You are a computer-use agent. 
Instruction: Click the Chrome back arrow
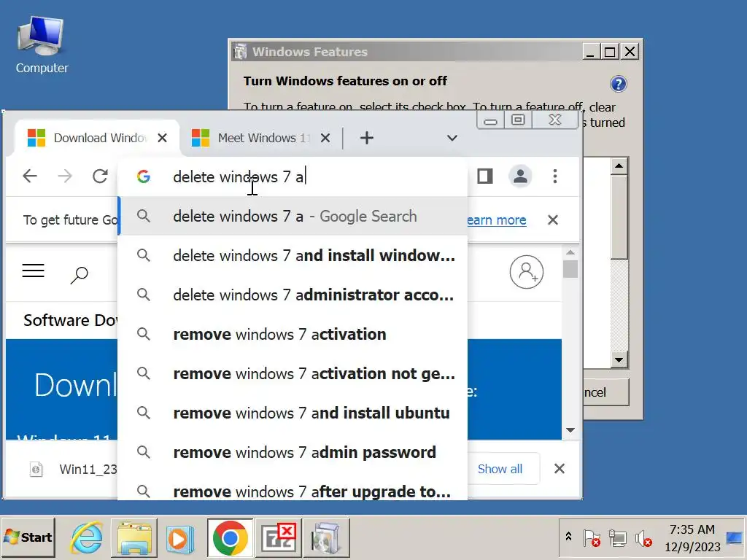(x=29, y=176)
